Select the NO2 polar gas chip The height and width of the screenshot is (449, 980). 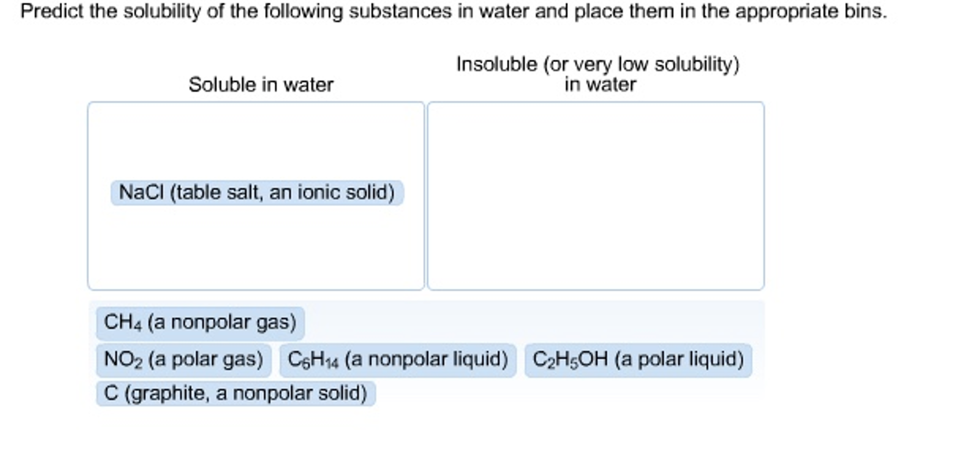pos(184,358)
